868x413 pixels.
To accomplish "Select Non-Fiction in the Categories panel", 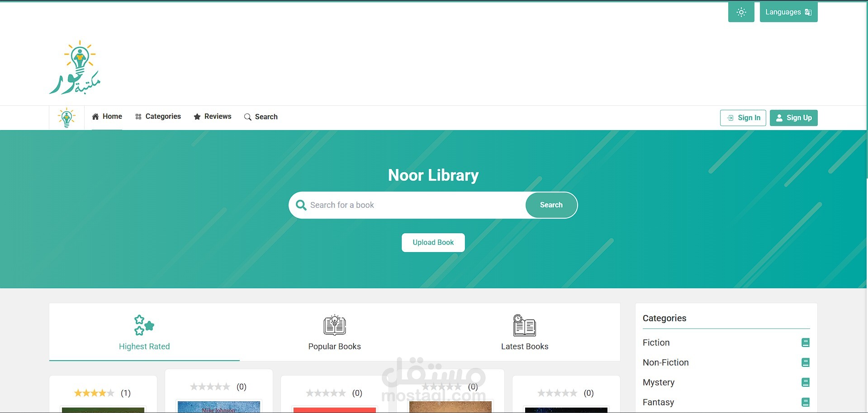I will 666,362.
